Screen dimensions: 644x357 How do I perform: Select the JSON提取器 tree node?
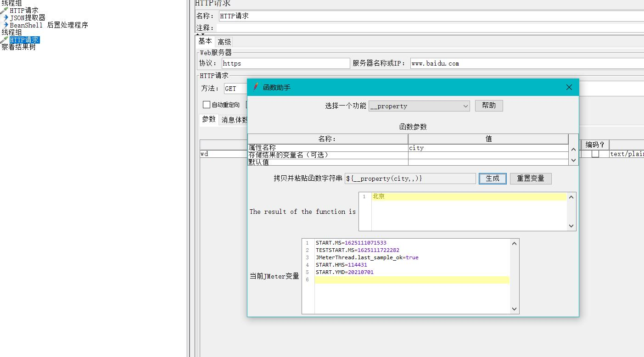pyautogui.click(x=28, y=18)
